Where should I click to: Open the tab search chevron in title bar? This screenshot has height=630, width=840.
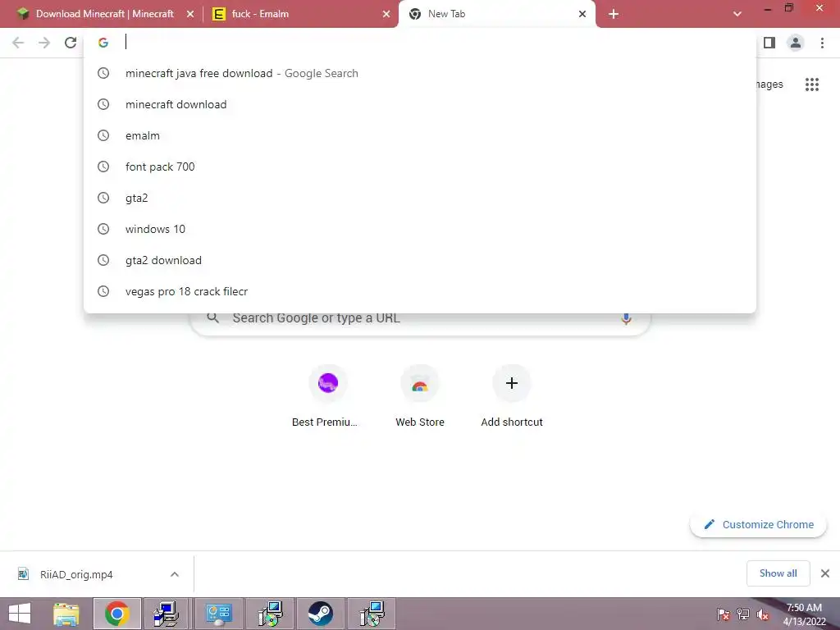point(737,14)
